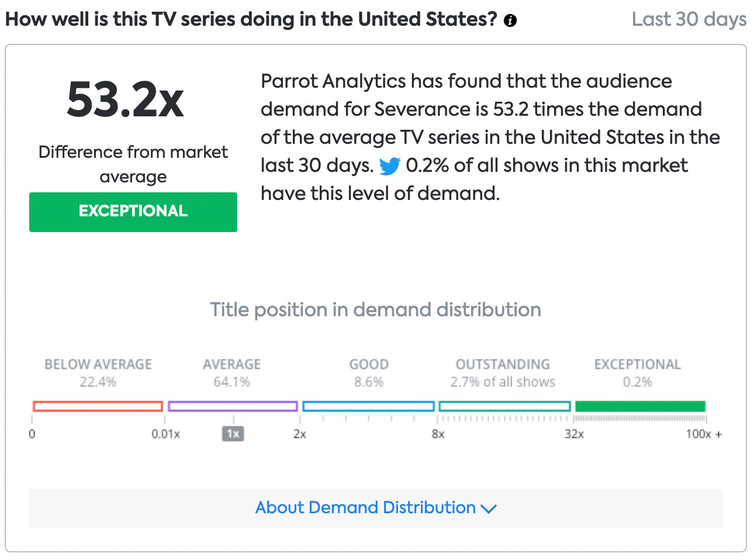Click the teal Outstanding distribution bar
The image size is (754, 560).
(504, 406)
